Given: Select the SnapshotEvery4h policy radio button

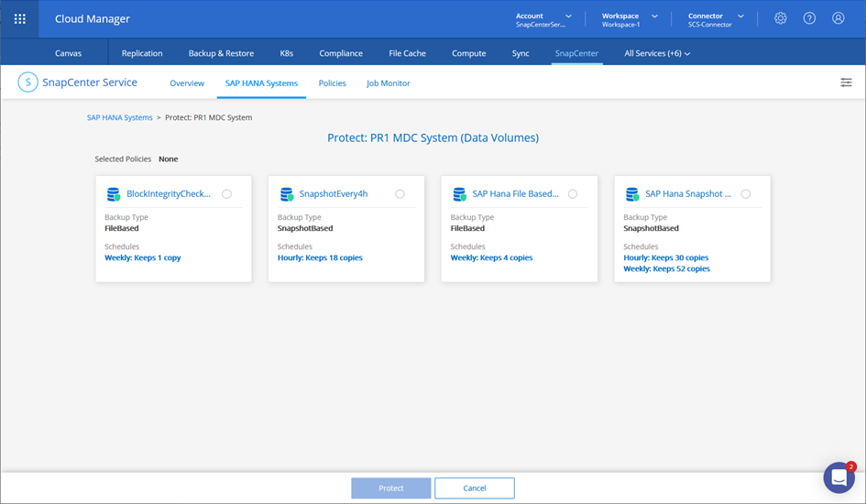Looking at the screenshot, I should coord(400,194).
